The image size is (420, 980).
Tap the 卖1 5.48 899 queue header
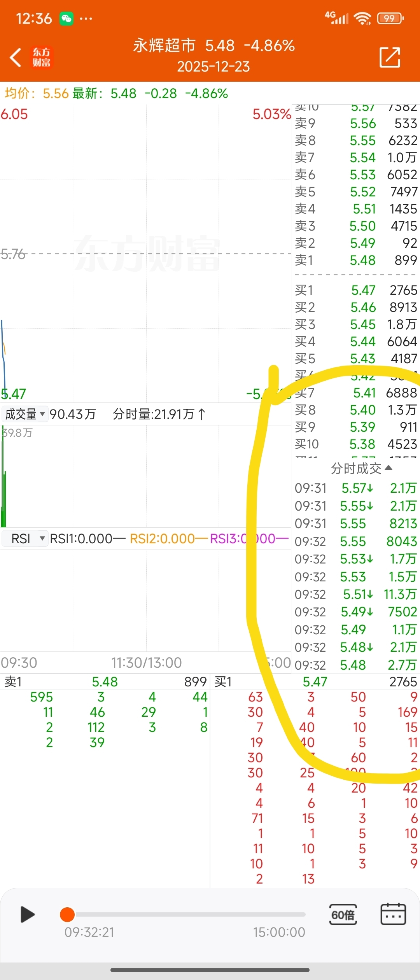[x=105, y=681]
